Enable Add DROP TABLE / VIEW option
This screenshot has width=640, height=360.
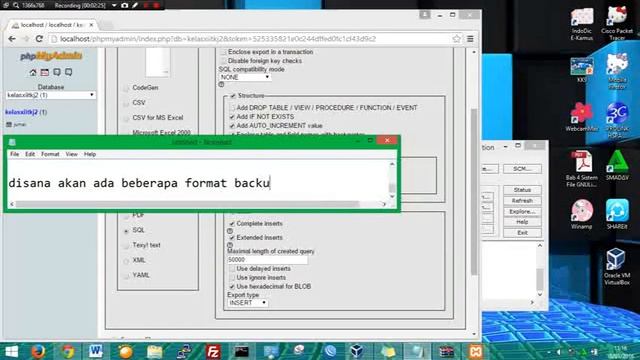pos(232,108)
